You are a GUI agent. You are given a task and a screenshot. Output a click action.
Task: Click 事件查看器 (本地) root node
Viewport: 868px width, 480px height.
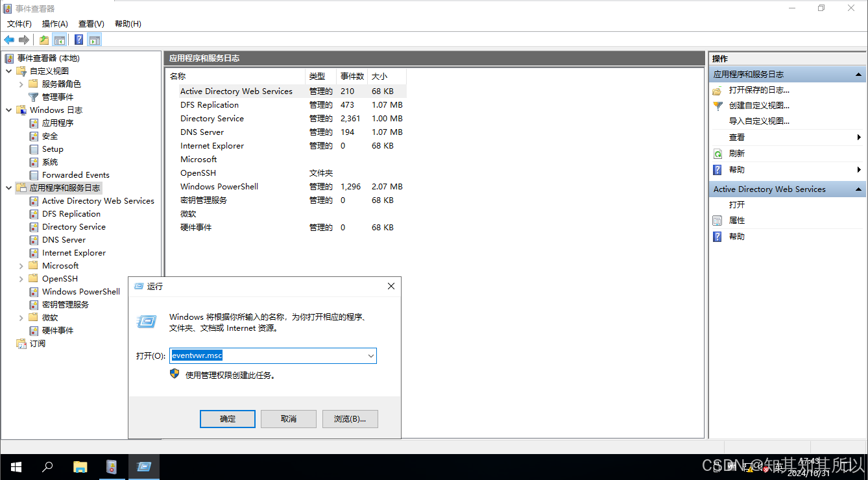point(48,58)
